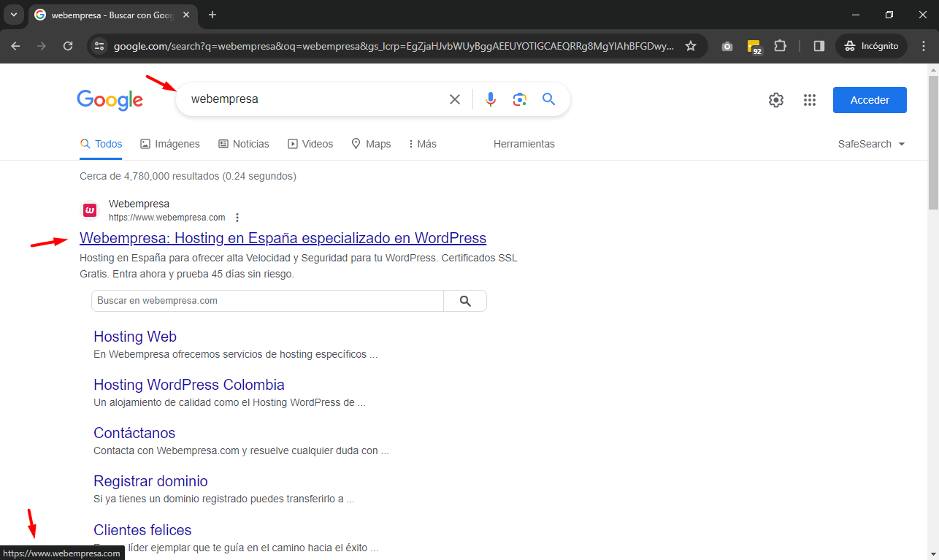This screenshot has height=560, width=939.
Task: Click the https://www.webempresa.com result URL
Action: coord(167,218)
